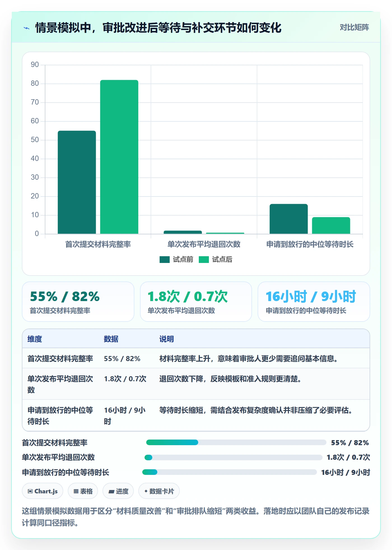The height and width of the screenshot is (550, 392).
Task: Select table cell 1.8次 / 0.7次
Action: (x=125, y=379)
